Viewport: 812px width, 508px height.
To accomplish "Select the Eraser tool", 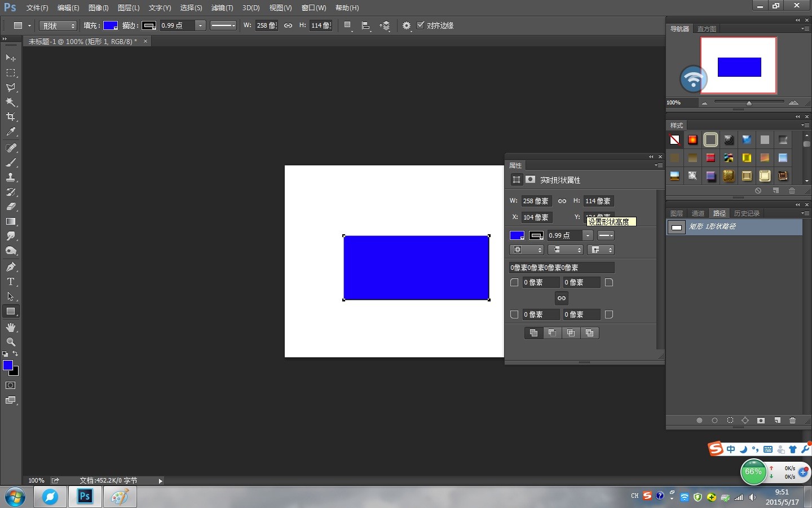I will (x=11, y=207).
